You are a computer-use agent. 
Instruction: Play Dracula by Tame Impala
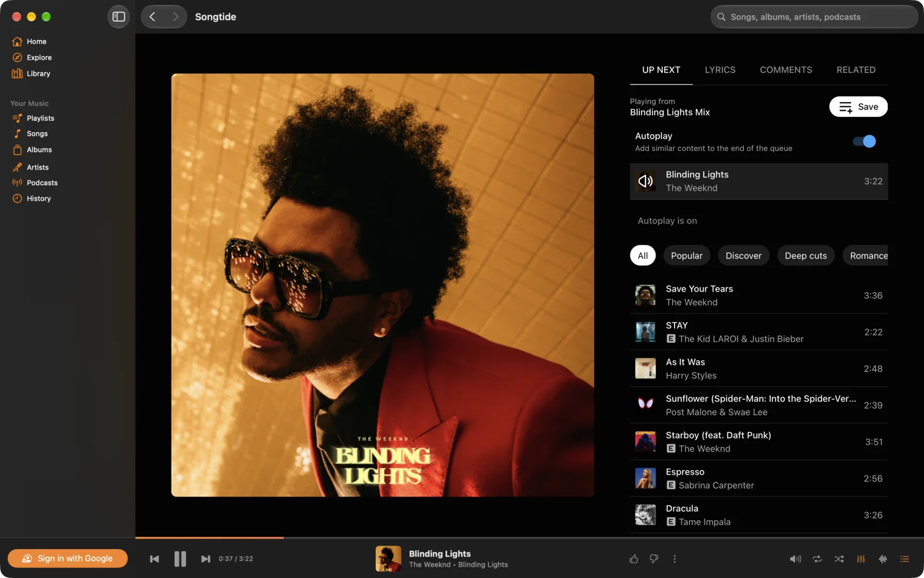759,515
